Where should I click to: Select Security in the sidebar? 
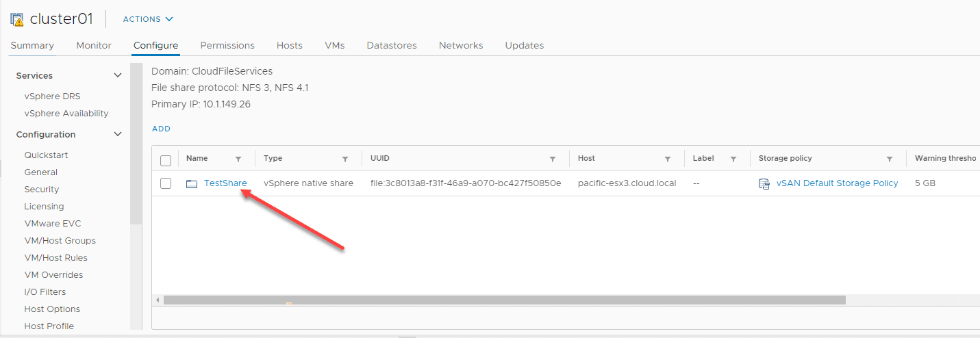pos(42,190)
